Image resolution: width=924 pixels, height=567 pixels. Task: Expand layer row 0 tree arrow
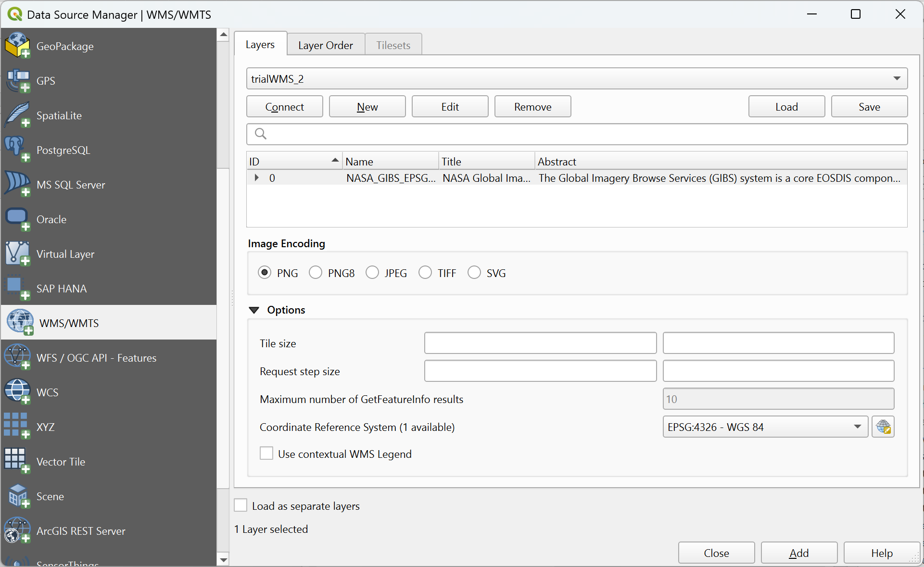257,178
